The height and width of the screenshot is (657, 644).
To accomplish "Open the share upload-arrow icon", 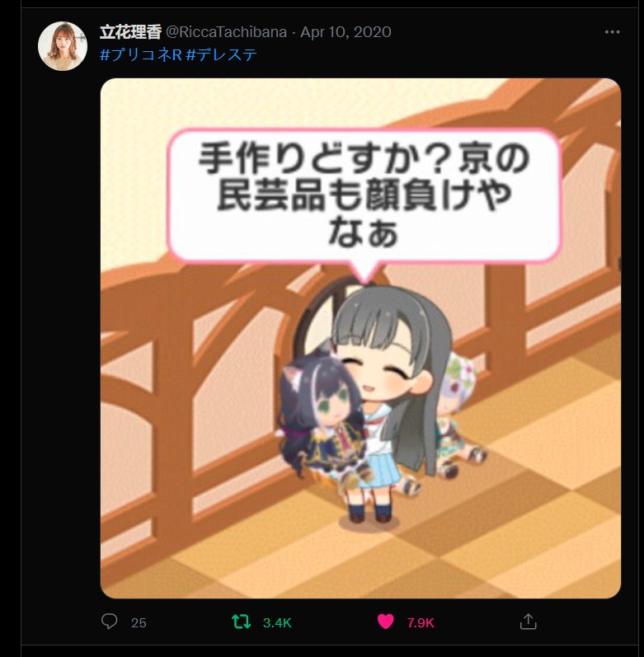I will coord(528,622).
